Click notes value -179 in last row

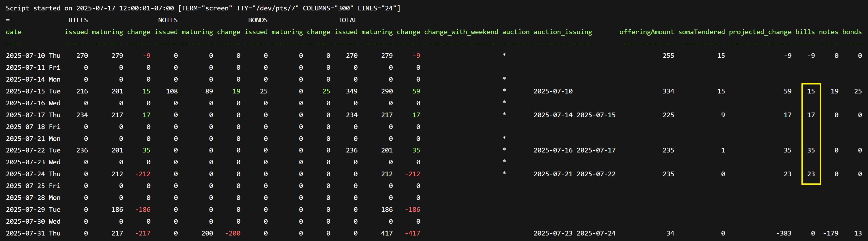[x=831, y=233]
